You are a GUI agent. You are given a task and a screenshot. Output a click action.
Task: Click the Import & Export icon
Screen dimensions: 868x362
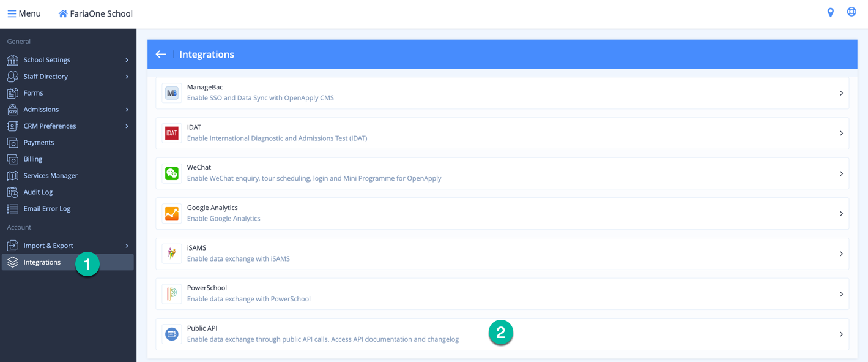12,246
